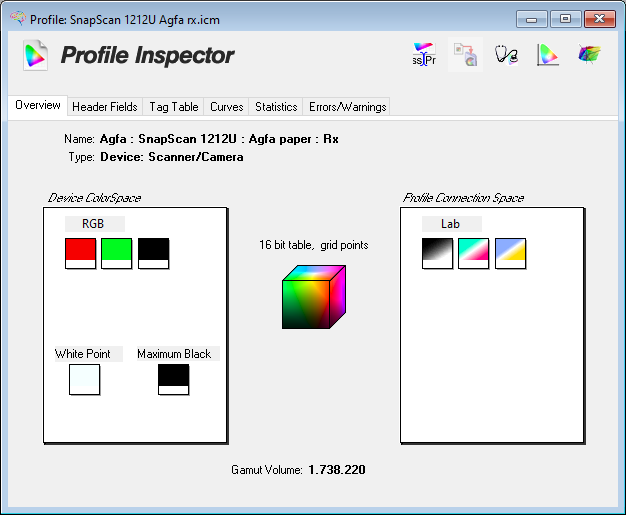Maximize the Profile Inspector window
Image resolution: width=626 pixels, height=515 pixels.
click(x=565, y=19)
